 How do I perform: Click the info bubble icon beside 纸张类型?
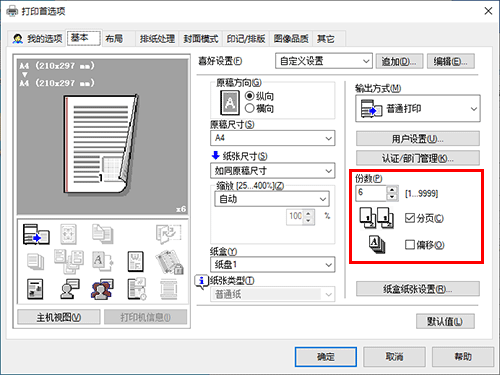point(201,282)
